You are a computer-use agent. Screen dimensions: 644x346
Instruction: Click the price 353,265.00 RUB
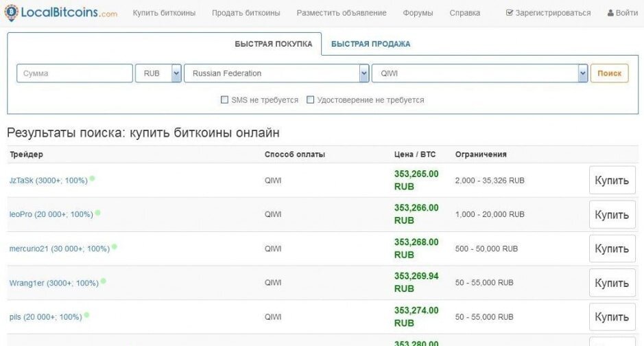[x=416, y=180]
